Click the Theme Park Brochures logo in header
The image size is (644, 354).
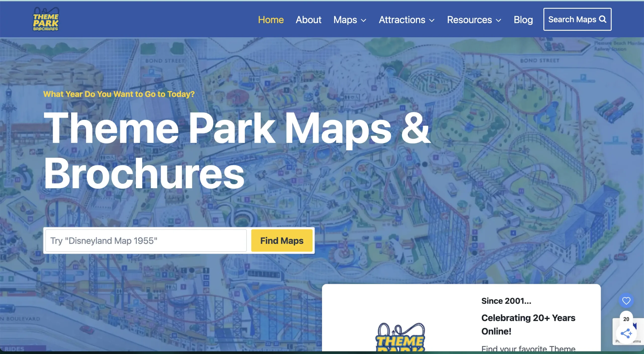click(46, 19)
